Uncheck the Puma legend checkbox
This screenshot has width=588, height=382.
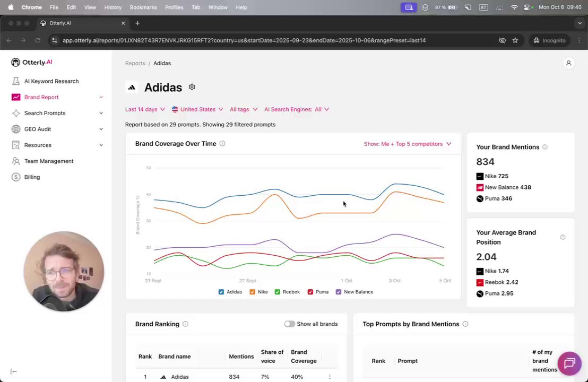pos(310,292)
